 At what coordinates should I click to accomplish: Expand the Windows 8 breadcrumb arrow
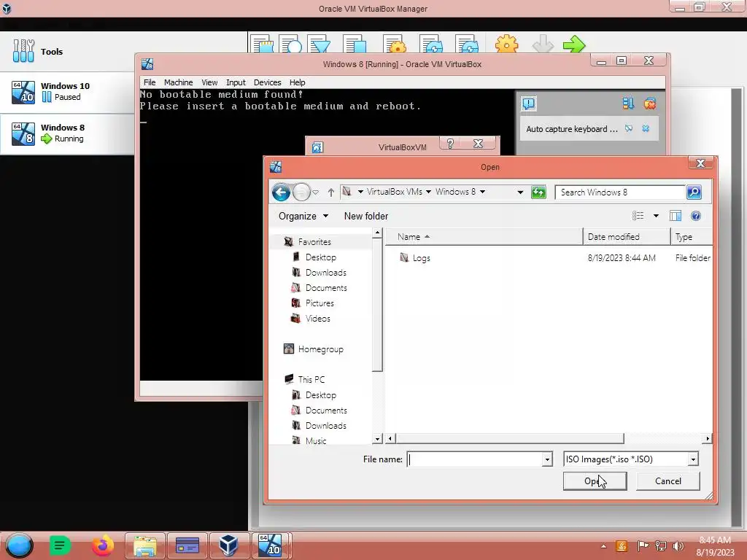point(483,192)
